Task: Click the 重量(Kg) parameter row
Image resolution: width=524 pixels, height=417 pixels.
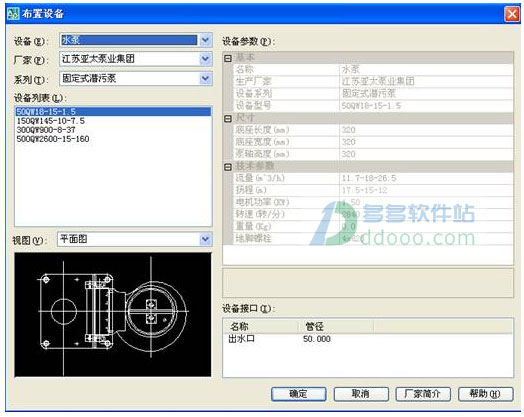Action: click(x=373, y=226)
